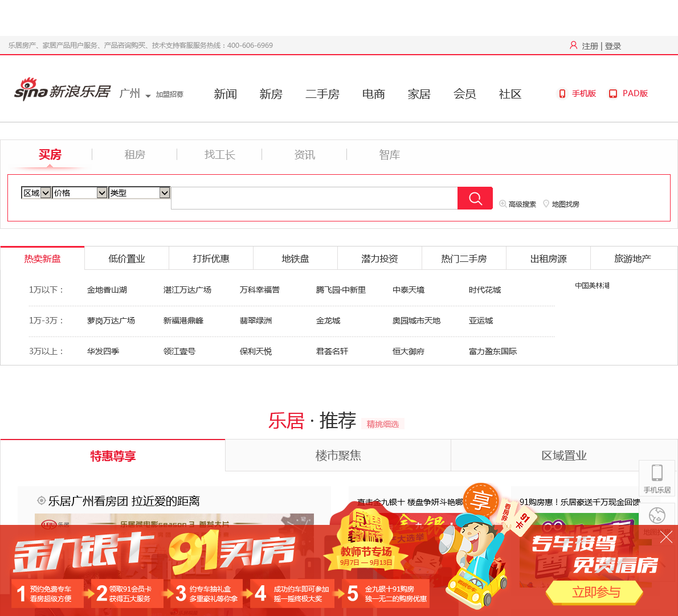Open the 保利天悦 listing
The width and height of the screenshot is (678, 616).
(x=256, y=351)
